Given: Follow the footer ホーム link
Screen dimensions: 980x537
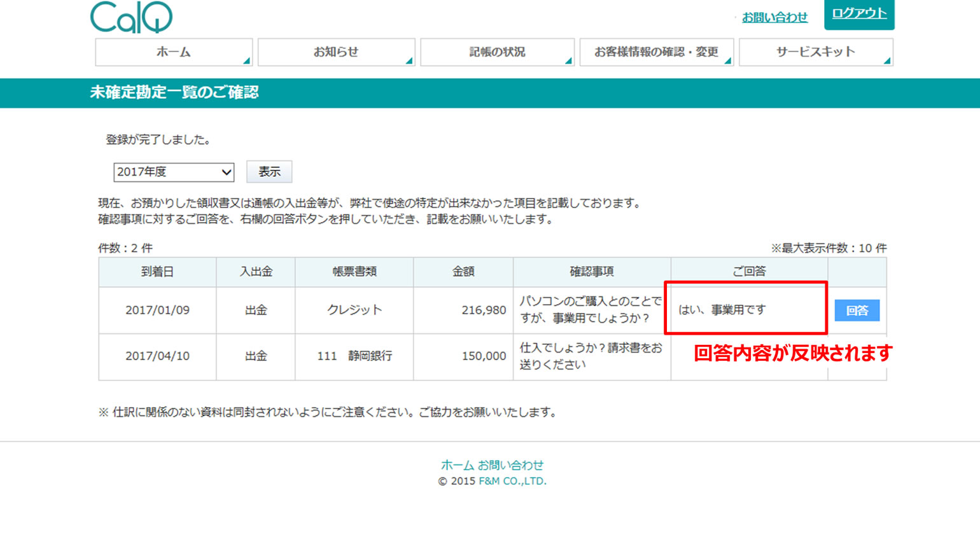Looking at the screenshot, I should [x=458, y=465].
